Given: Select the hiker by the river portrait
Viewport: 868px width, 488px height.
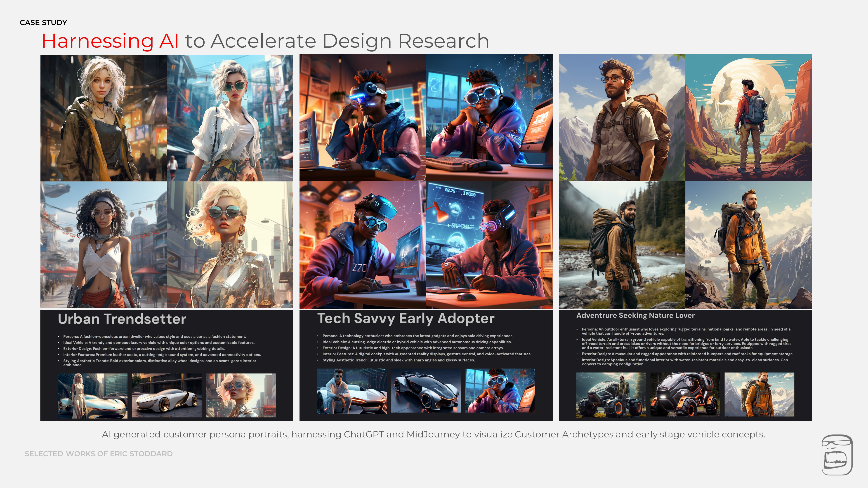Looking at the screenshot, I should (x=622, y=245).
